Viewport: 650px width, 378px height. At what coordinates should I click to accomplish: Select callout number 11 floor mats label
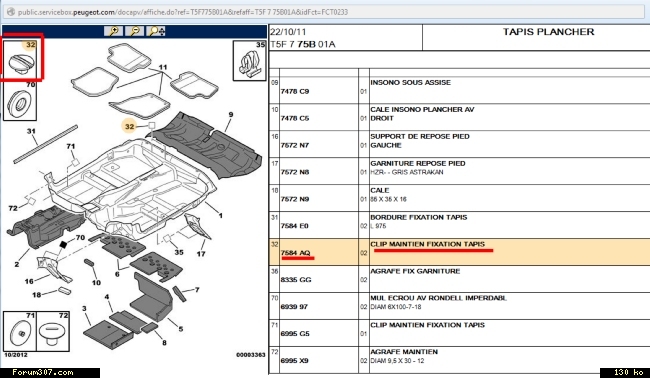point(163,67)
